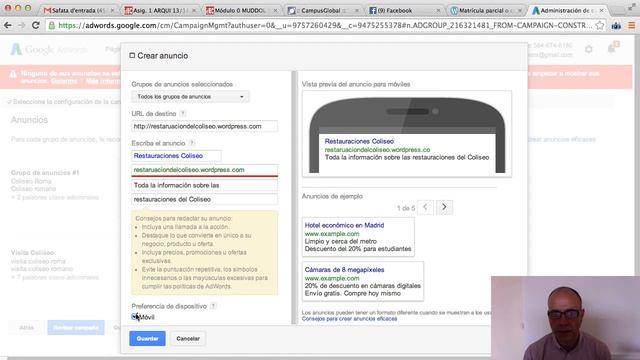
Task: Switch to the Módulo 0 MUDDOL tab
Action: 241,11
